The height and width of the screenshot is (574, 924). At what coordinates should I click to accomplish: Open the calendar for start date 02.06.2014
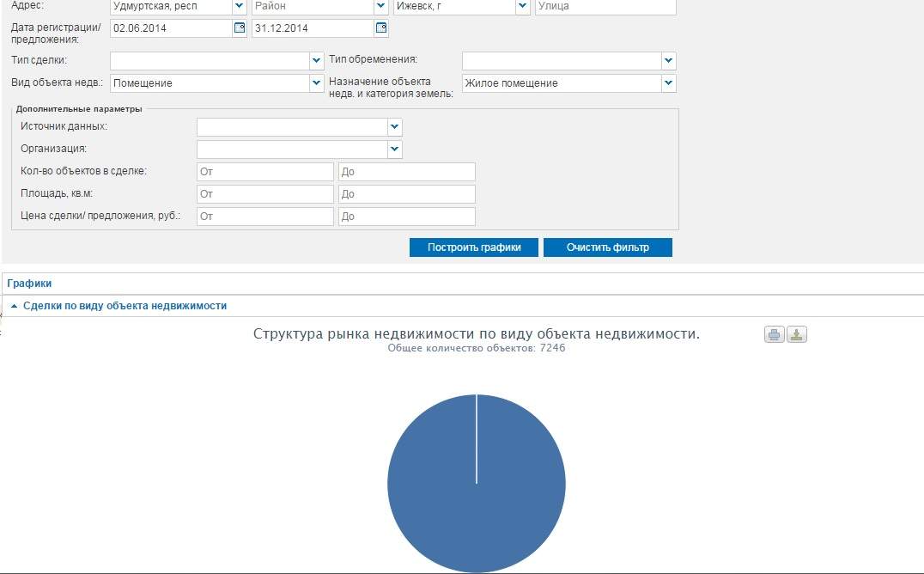[240, 28]
